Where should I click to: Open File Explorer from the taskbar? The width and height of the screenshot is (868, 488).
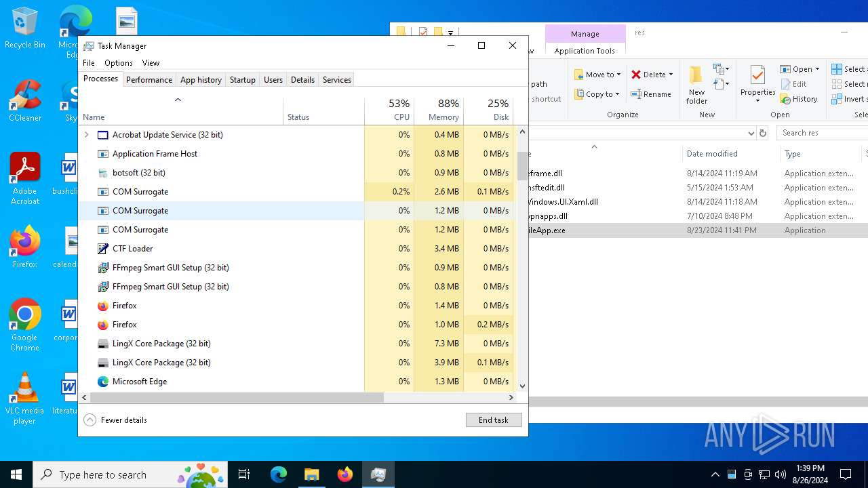tap(311, 474)
